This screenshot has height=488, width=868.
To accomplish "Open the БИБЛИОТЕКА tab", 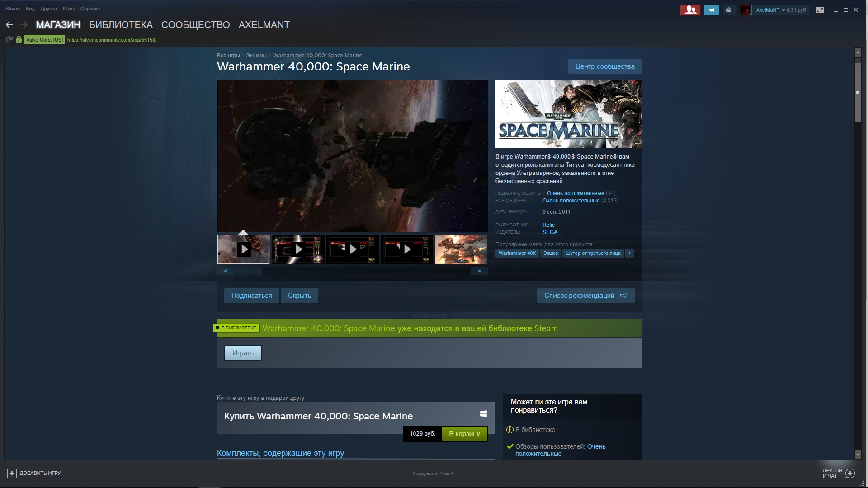I will point(121,25).
